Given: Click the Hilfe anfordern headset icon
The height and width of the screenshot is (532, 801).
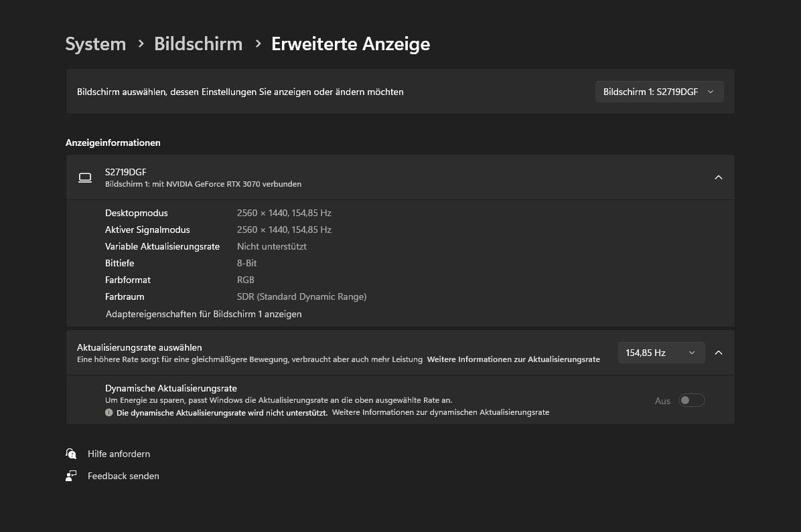Looking at the screenshot, I should tap(71, 454).
